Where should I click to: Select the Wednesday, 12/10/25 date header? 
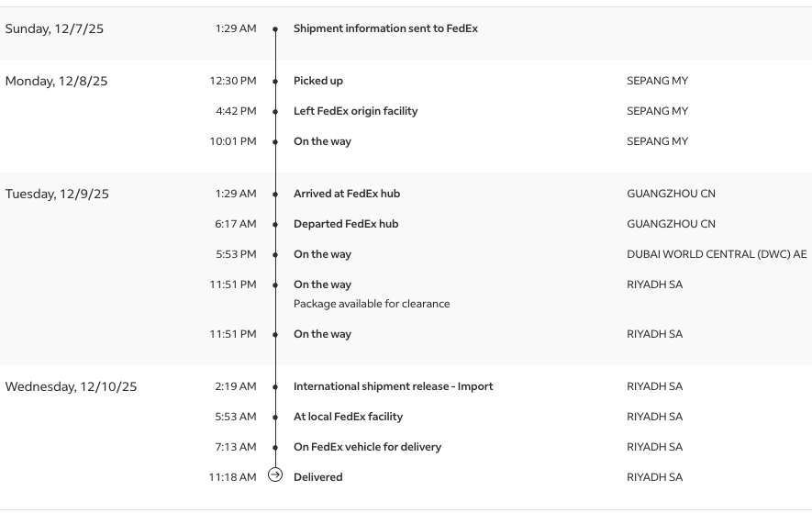tap(71, 386)
